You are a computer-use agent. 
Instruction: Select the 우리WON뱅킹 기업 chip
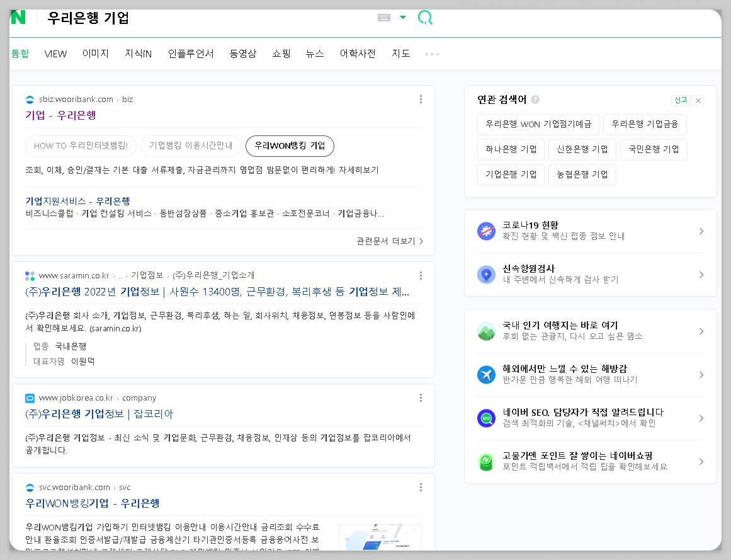point(290,146)
